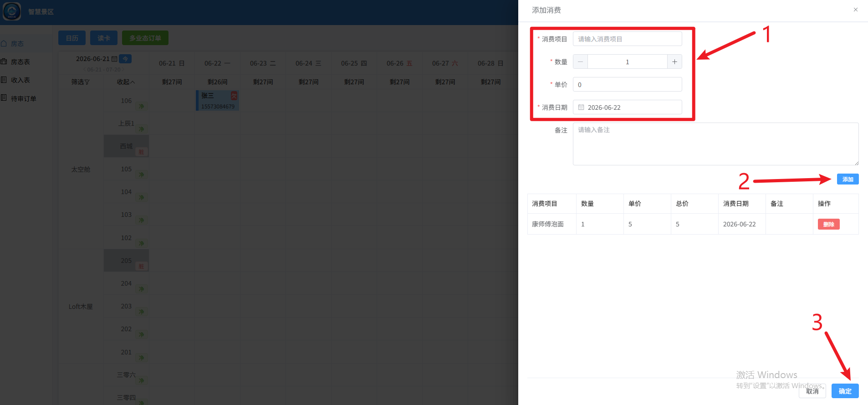The image size is (868, 405).
Task: Click the 待审订单 sidebar icon
Action: (x=4, y=98)
